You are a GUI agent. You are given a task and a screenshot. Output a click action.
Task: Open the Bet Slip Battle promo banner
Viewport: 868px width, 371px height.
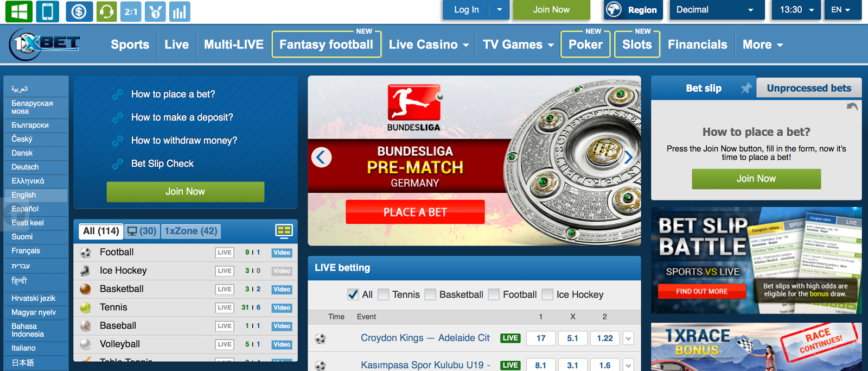(x=756, y=260)
